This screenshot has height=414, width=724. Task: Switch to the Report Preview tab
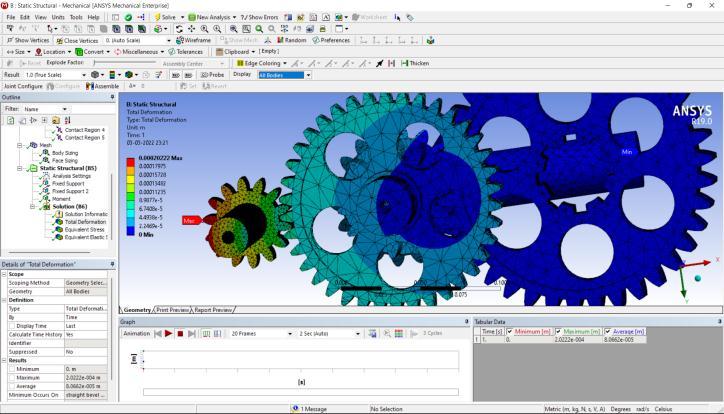click(213, 310)
